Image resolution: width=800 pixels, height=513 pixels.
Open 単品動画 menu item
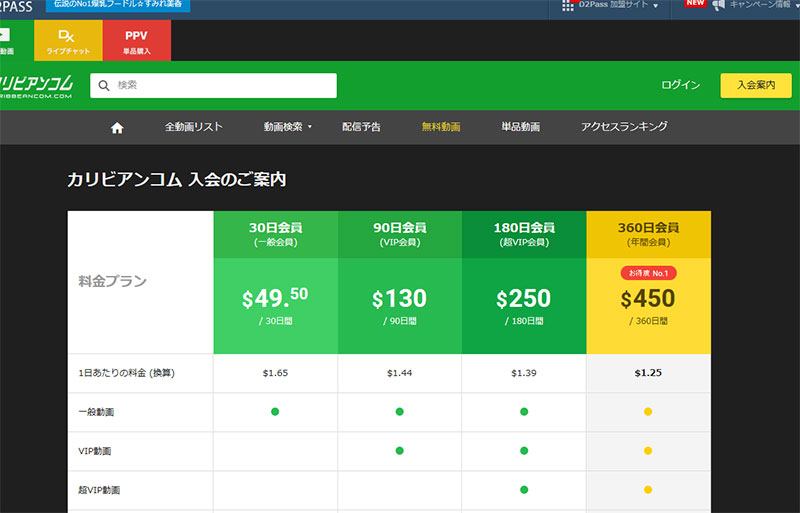coord(520,127)
